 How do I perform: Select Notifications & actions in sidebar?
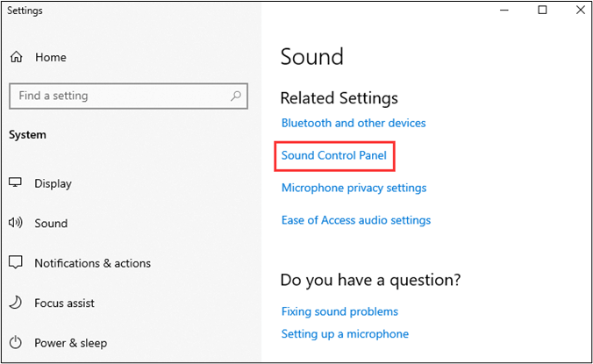click(x=92, y=263)
